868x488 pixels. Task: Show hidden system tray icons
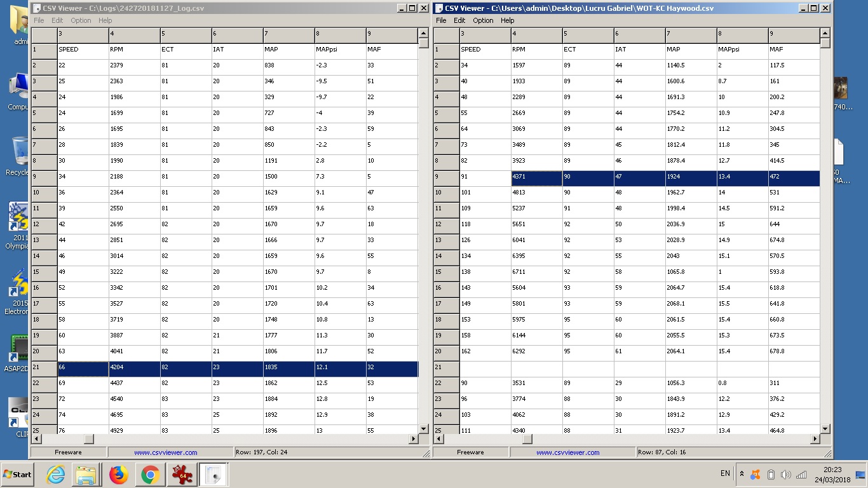742,474
